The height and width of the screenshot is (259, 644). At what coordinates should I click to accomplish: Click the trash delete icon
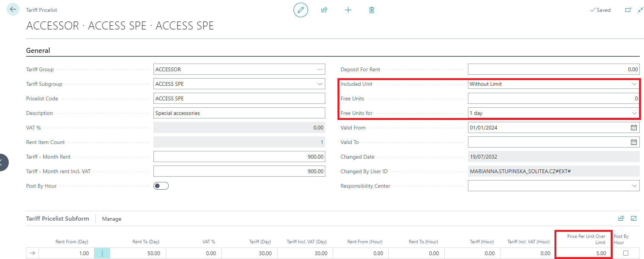372,10
